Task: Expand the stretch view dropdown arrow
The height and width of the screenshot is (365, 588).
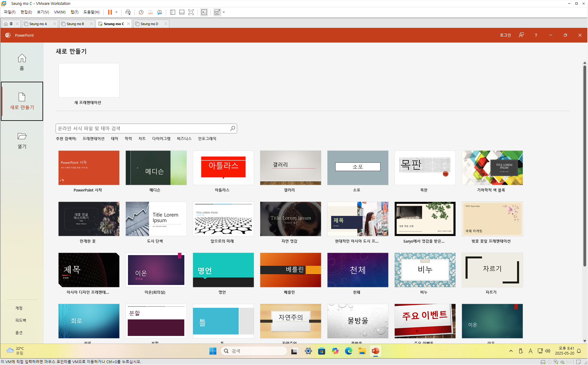Action: [x=224, y=12]
